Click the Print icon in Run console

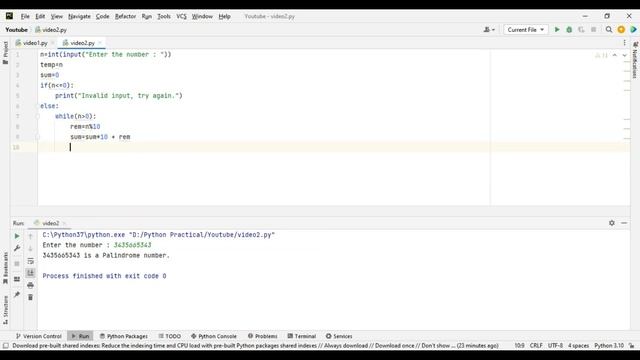(30, 285)
